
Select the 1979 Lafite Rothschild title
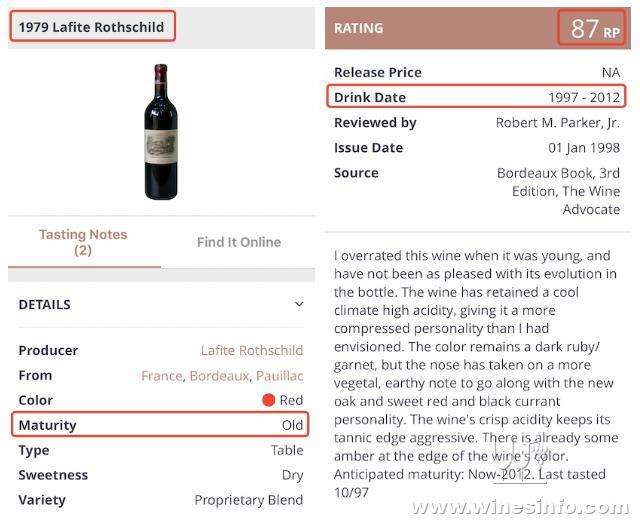point(93,27)
